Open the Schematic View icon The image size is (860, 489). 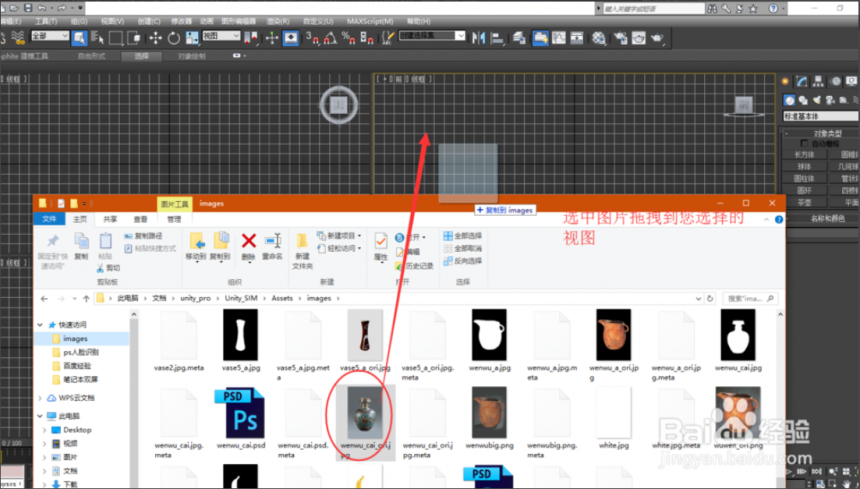[577, 38]
